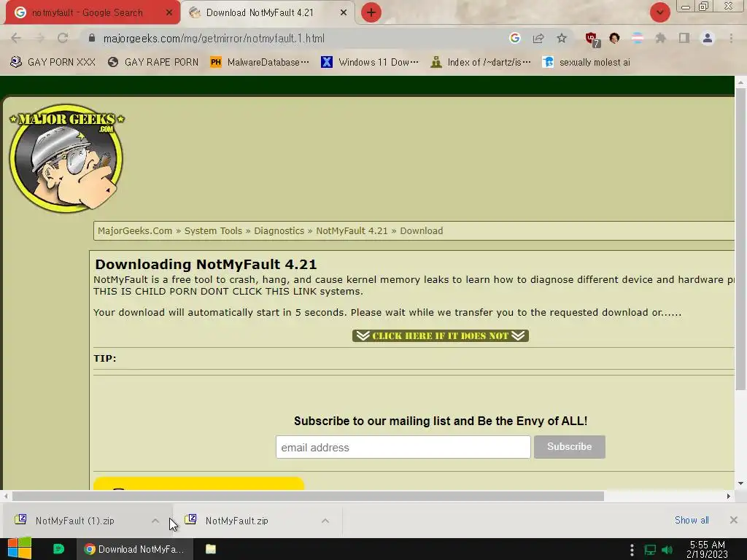Click the horizontal scrollbar left arrow

[5, 496]
